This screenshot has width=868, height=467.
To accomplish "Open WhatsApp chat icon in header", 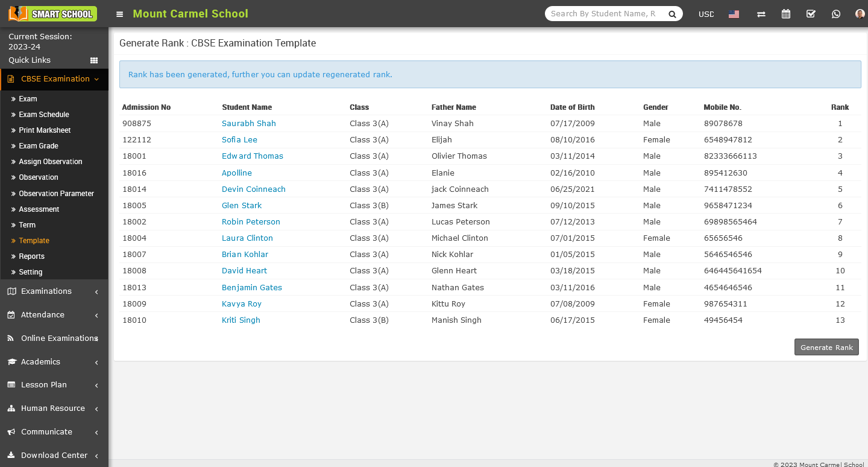I will 835,14.
